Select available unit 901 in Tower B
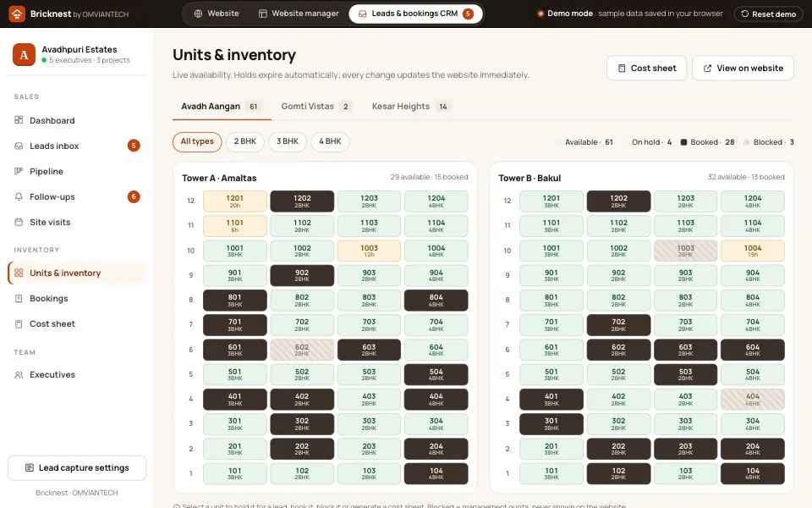Screen dimensions: 812x508 pyautogui.click(x=551, y=275)
